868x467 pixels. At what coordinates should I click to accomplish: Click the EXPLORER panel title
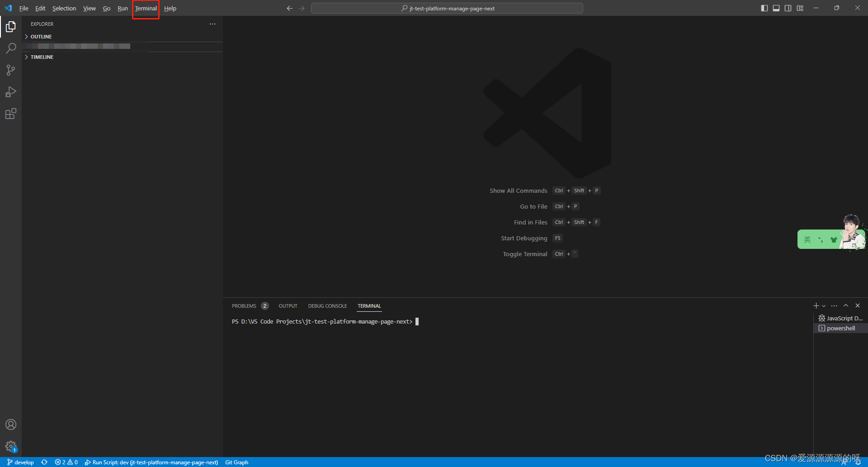click(42, 24)
